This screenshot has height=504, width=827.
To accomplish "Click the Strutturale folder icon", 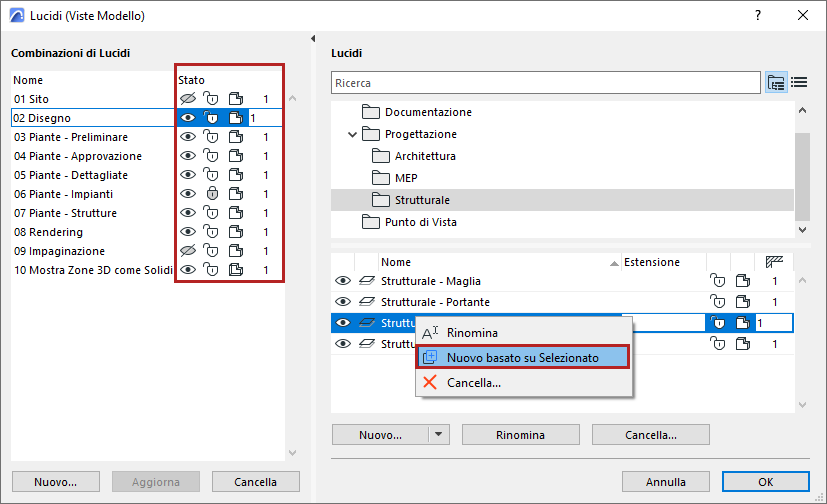I will tap(380, 201).
